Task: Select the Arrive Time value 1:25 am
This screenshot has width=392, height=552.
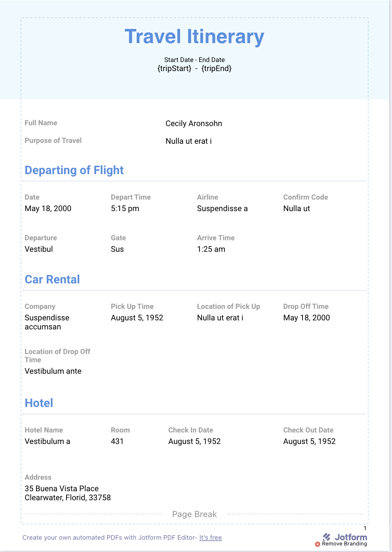Action: pyautogui.click(x=211, y=249)
